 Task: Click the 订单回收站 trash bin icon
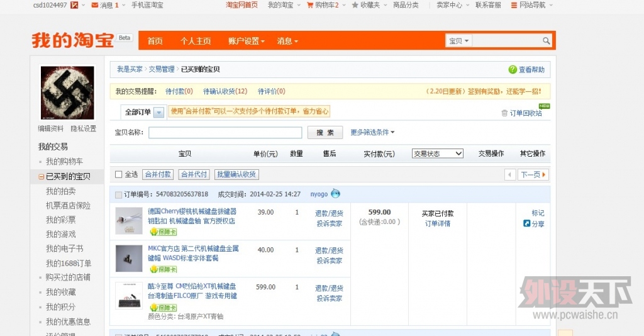pyautogui.click(x=504, y=113)
